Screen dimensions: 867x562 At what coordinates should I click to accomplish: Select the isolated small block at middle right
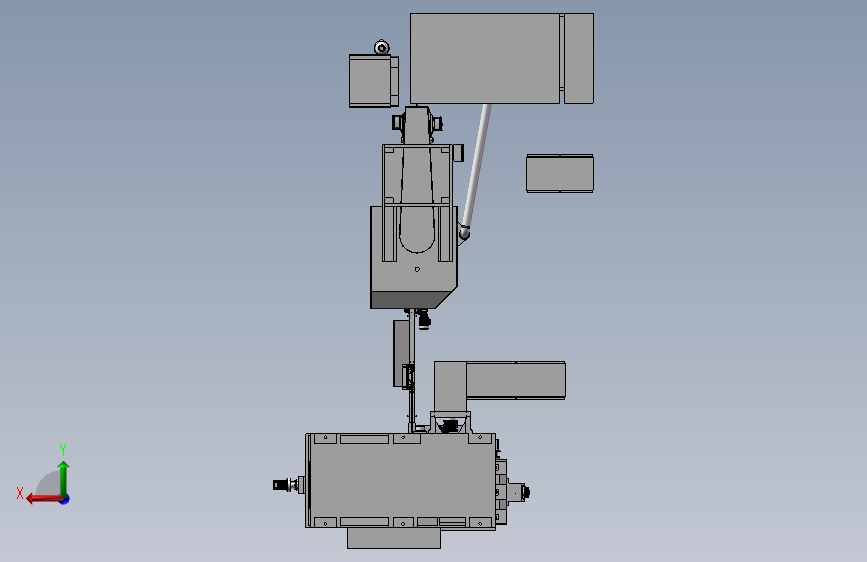point(560,174)
